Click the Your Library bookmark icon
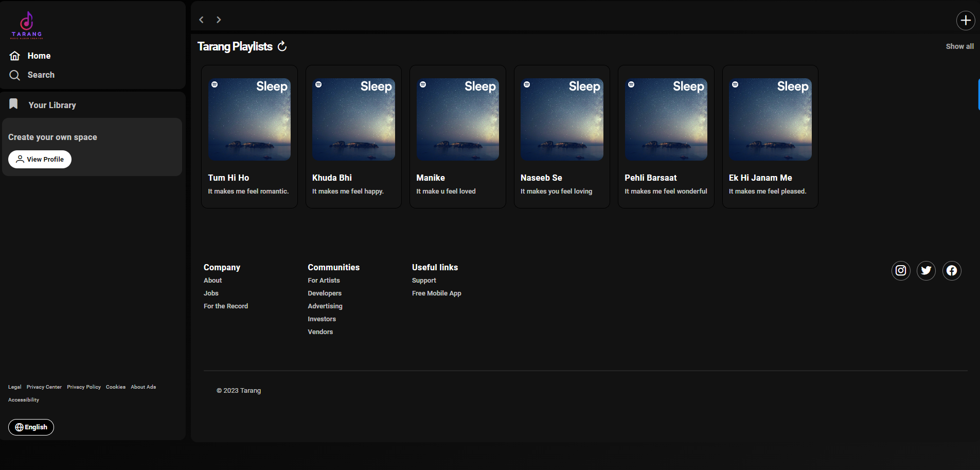Image resolution: width=980 pixels, height=470 pixels. click(x=13, y=104)
